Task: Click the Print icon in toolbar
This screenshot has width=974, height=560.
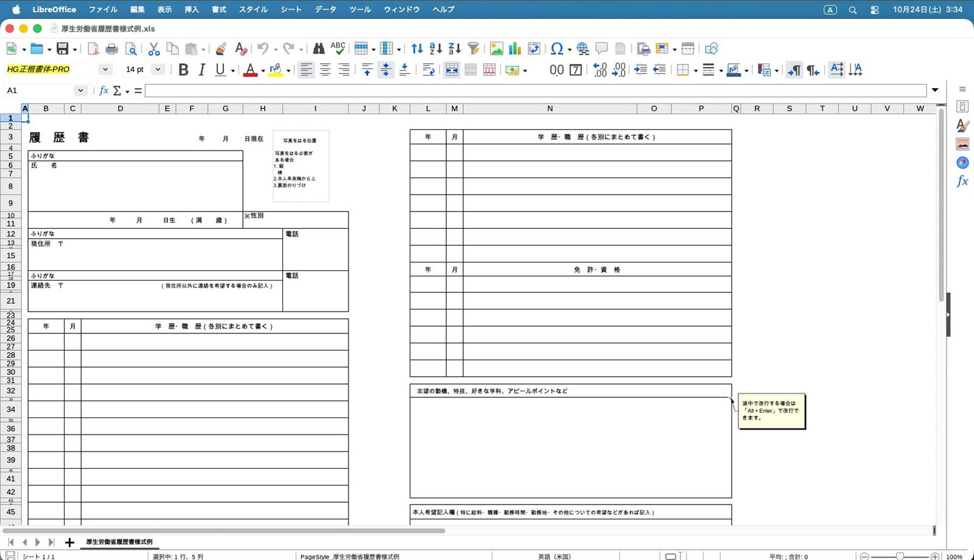Action: 111,49
